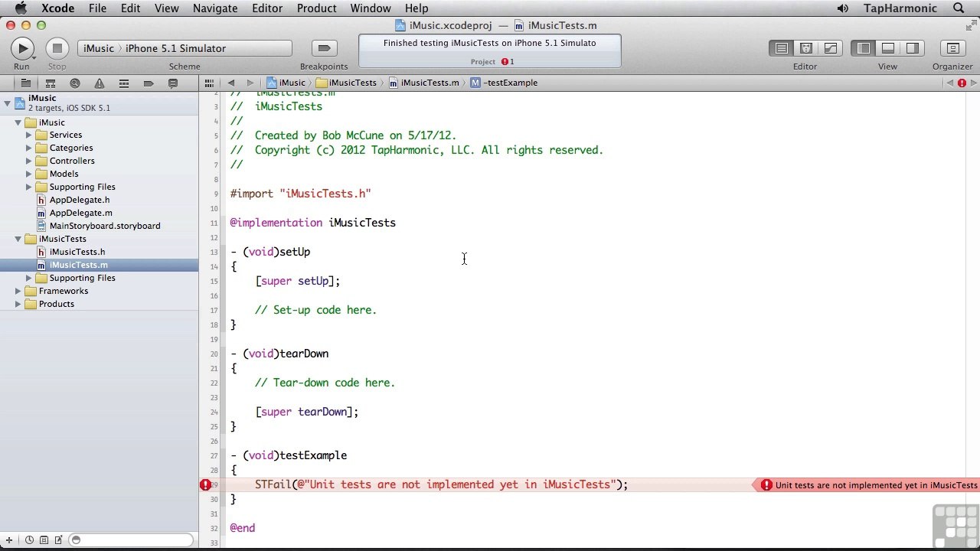The image size is (980, 551).
Task: Click the TapHarmonic user menu
Action: (900, 8)
